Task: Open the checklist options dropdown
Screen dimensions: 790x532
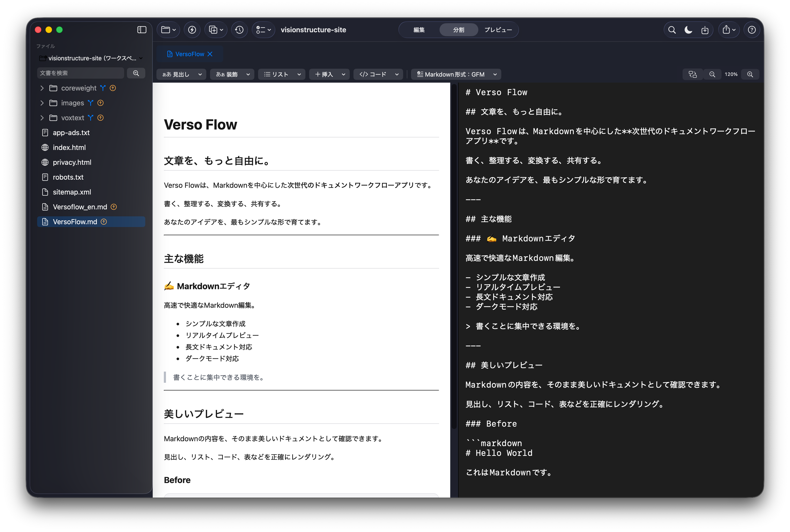Action: [264, 30]
